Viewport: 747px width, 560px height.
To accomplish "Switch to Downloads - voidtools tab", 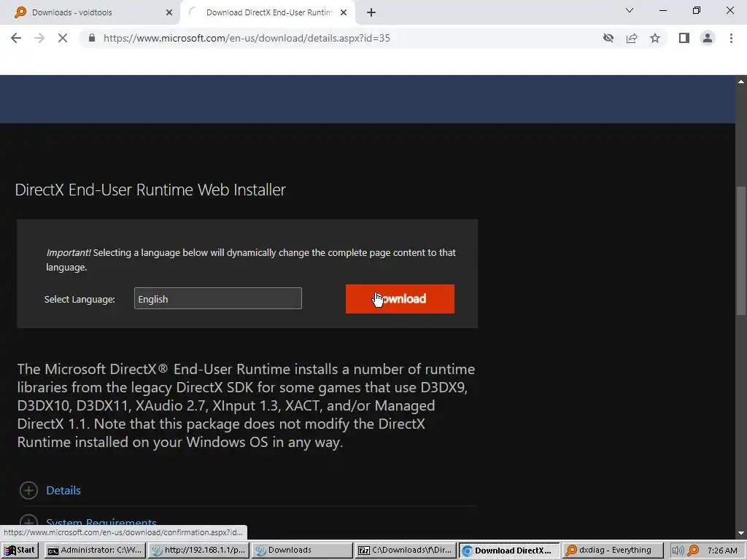I will [90, 13].
